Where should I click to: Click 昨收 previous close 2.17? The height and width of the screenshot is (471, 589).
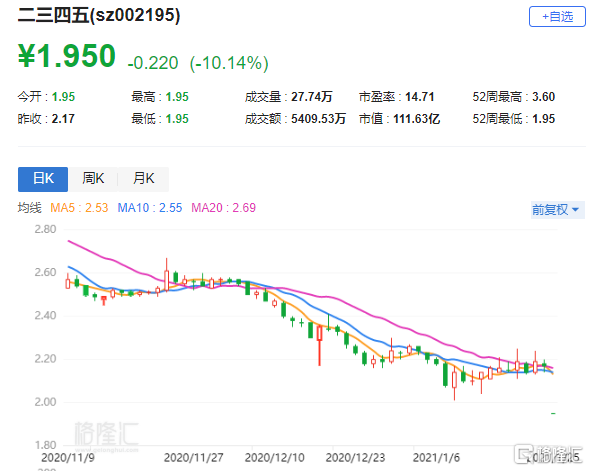tap(63, 119)
